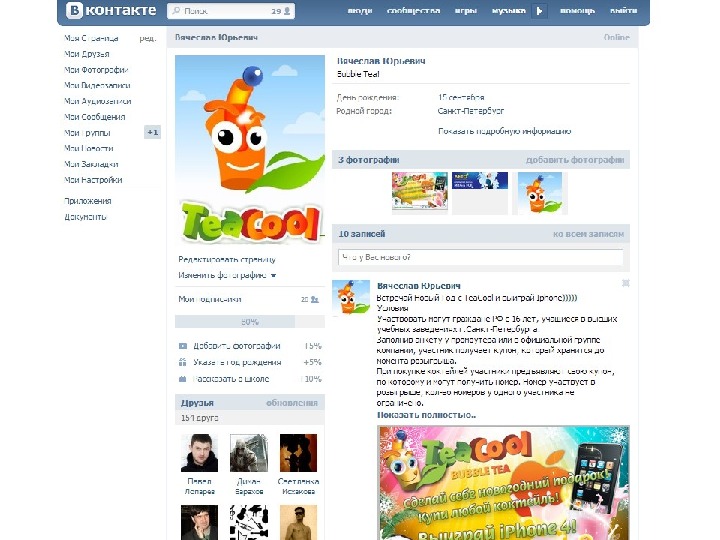The image size is (720, 540).
Task: Open the first TeaCool promo photo thumbnail
Action: pyautogui.click(x=420, y=191)
